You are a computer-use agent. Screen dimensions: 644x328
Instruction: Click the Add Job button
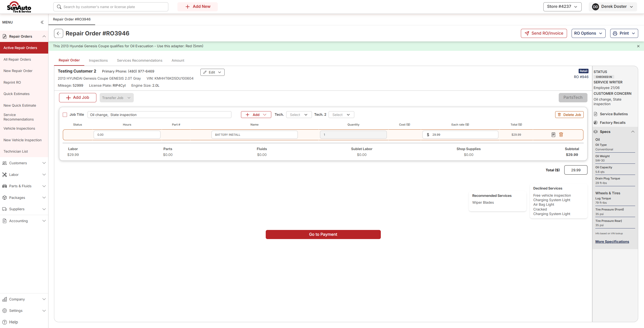78,98
